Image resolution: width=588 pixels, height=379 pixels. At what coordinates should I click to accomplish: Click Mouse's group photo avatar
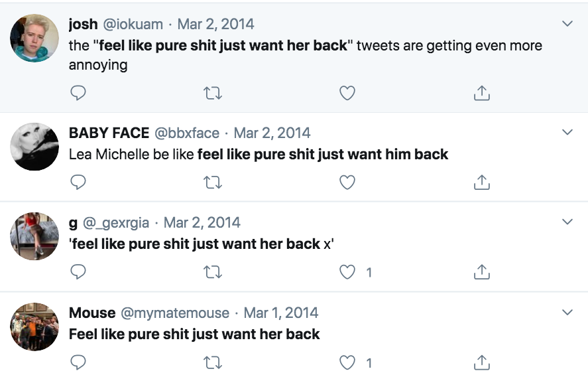click(34, 327)
